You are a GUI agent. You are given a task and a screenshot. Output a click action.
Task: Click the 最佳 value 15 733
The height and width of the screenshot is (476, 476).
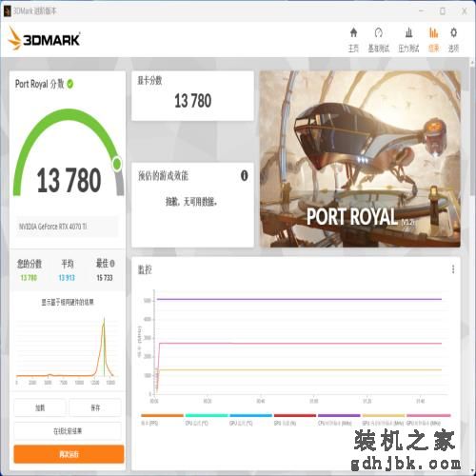[x=105, y=278]
